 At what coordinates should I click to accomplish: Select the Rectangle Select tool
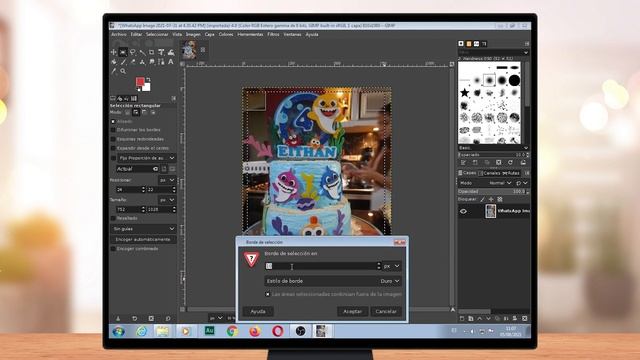click(123, 52)
